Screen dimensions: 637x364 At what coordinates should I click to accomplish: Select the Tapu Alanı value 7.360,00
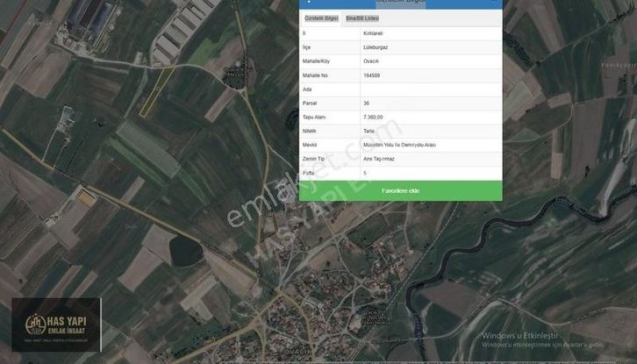(373, 117)
